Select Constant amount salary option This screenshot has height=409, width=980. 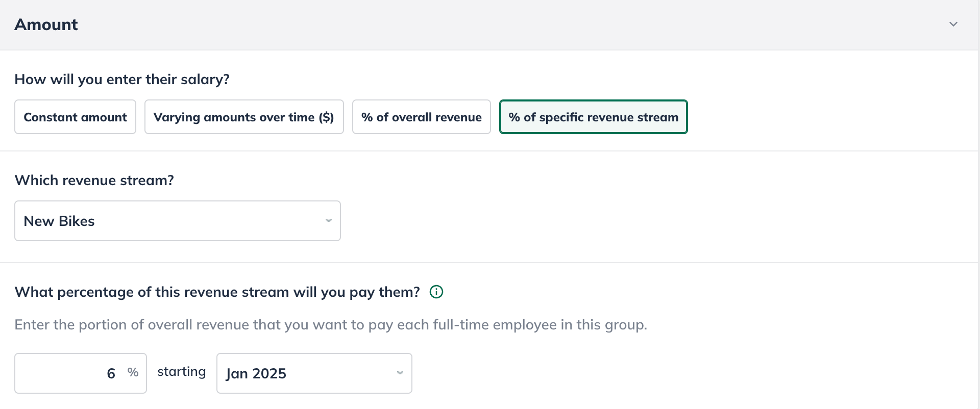[x=75, y=117]
